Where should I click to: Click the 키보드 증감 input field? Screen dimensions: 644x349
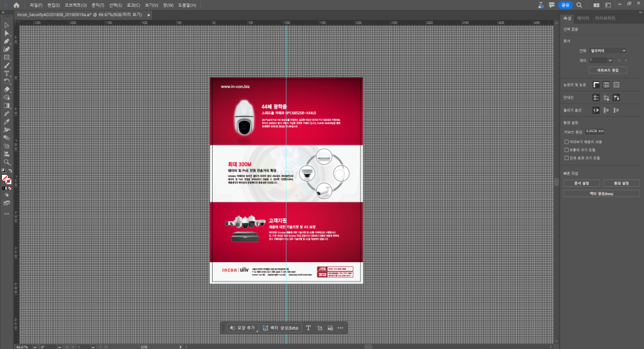tap(595, 131)
